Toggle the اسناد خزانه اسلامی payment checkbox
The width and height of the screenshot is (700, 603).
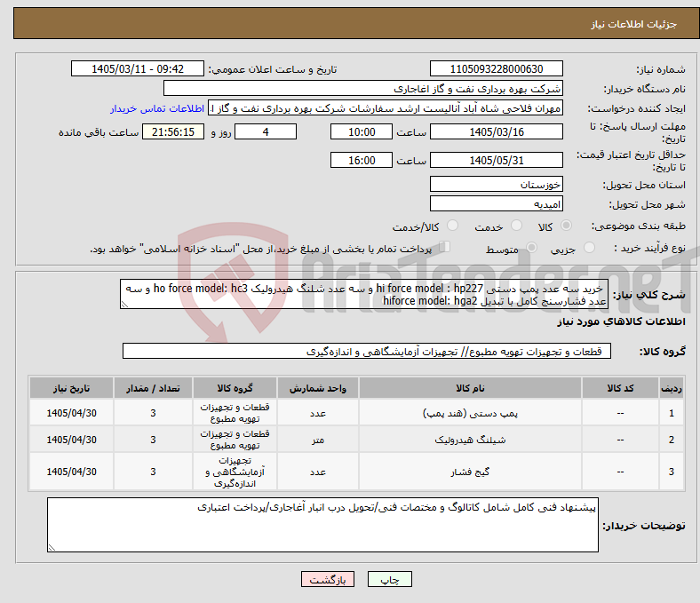coord(445,247)
